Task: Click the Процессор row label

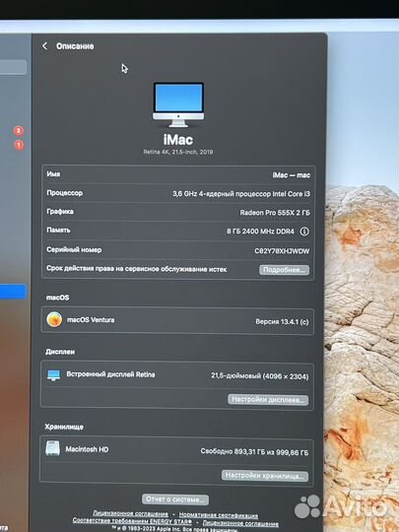Action: (64, 193)
